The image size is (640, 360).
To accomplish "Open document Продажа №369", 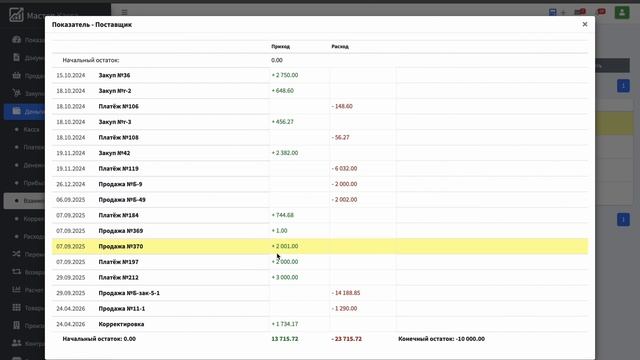I will (x=121, y=231).
